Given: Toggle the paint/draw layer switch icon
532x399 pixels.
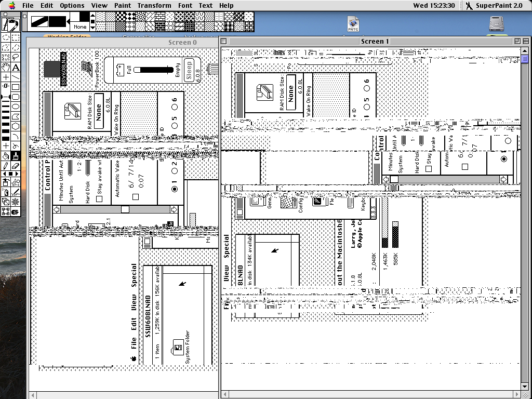Looking at the screenshot, I should (x=10, y=25).
